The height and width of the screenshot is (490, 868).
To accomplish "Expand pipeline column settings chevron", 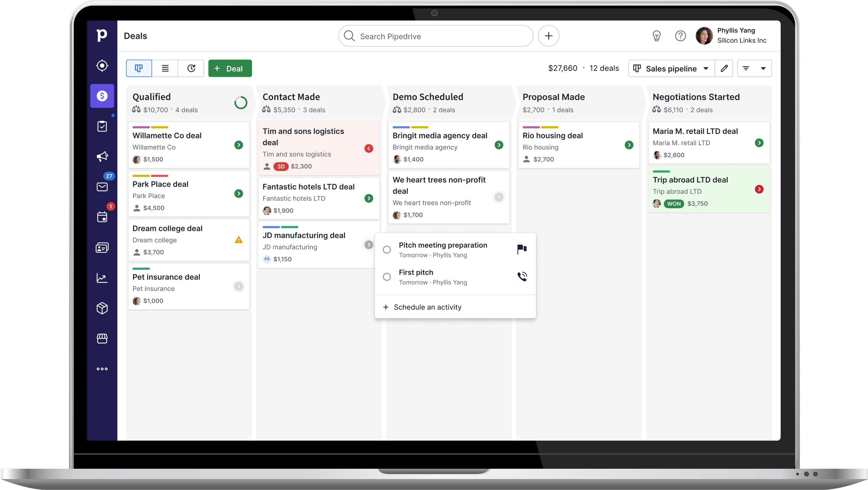I will 706,69.
